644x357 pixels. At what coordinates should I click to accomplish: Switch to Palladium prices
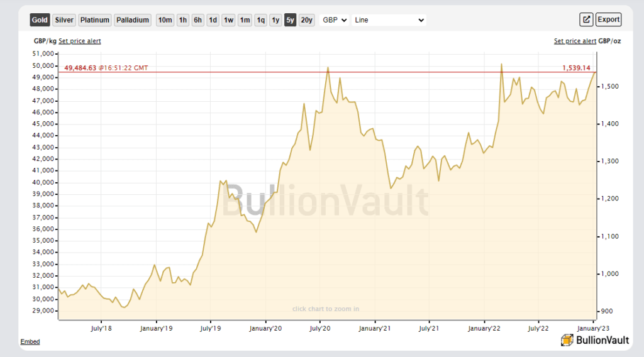(x=133, y=19)
